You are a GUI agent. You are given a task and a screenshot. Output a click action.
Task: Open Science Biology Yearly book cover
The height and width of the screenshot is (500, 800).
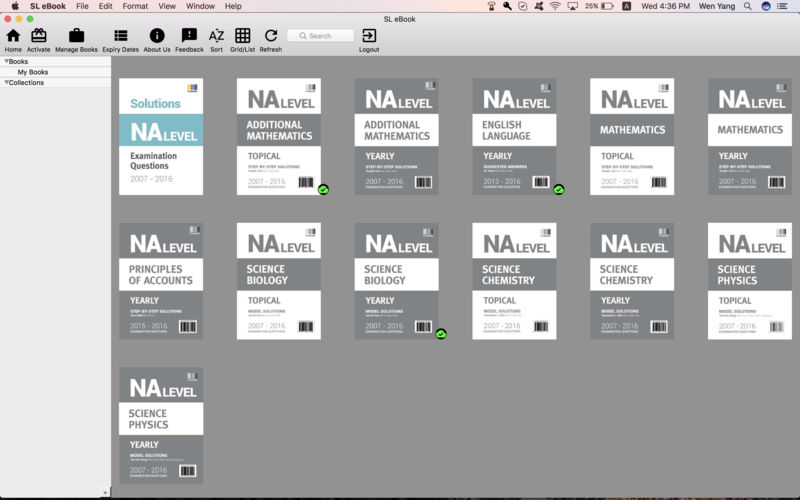click(x=396, y=281)
